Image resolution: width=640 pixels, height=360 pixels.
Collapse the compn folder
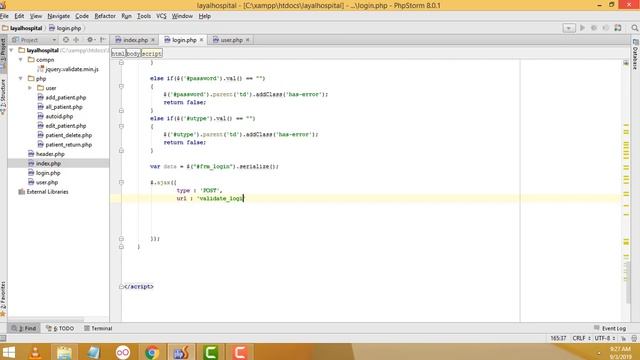pyautogui.click(x=21, y=60)
